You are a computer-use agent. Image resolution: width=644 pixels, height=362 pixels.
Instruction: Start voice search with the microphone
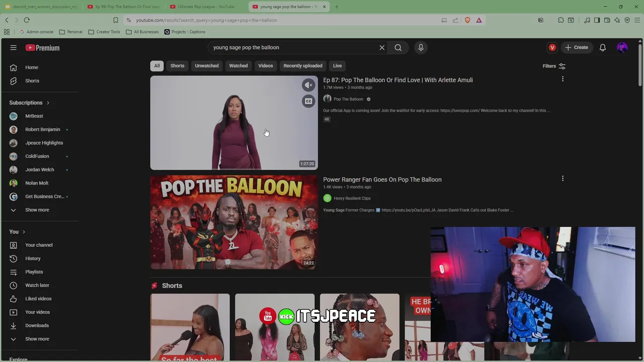pyautogui.click(x=421, y=47)
